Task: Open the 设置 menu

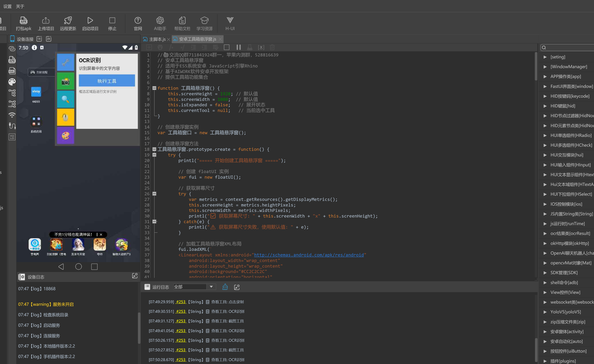Action: (7, 6)
